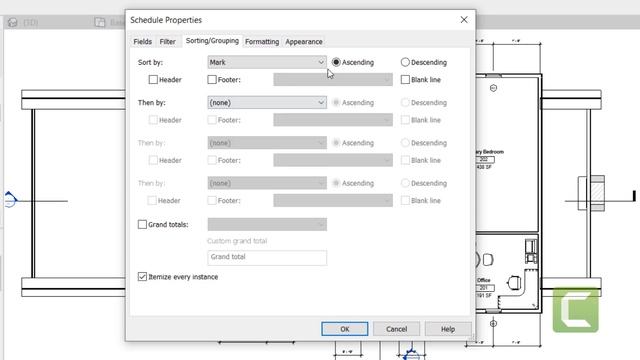Open the Sort by footer options dropdown
This screenshot has height=360, width=640.
click(333, 80)
